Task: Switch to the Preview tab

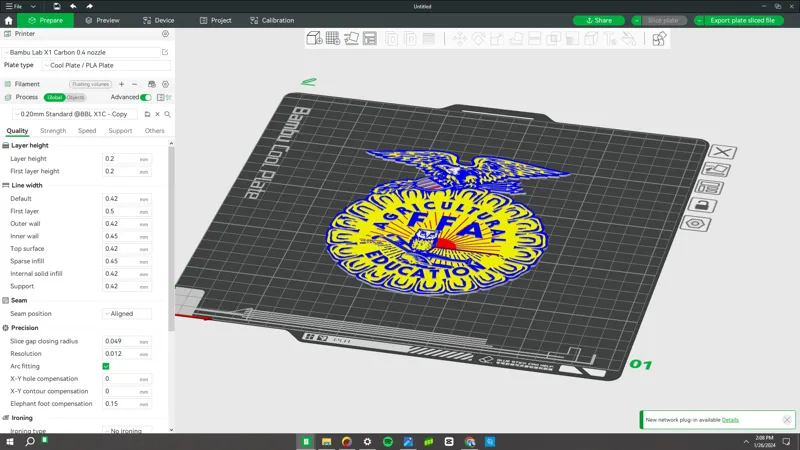Action: 102,20
